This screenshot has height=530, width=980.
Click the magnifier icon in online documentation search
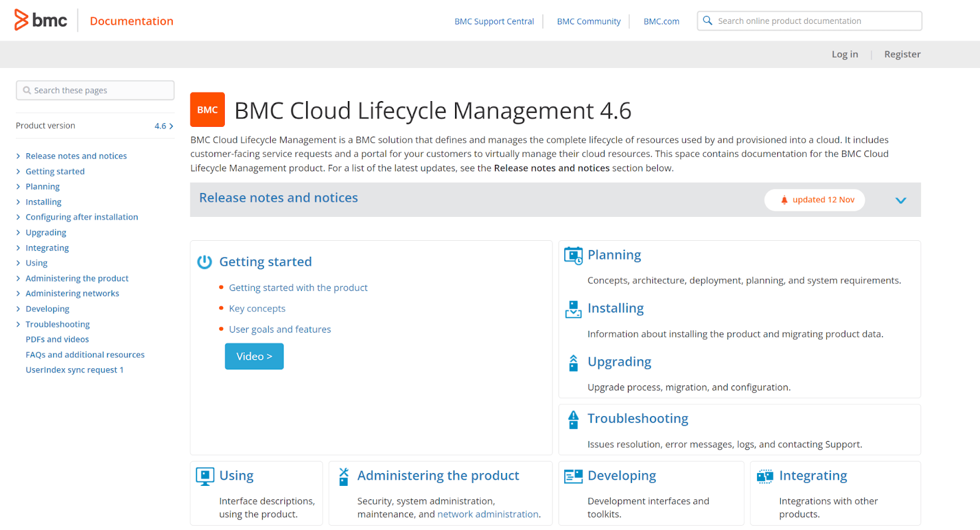707,21
